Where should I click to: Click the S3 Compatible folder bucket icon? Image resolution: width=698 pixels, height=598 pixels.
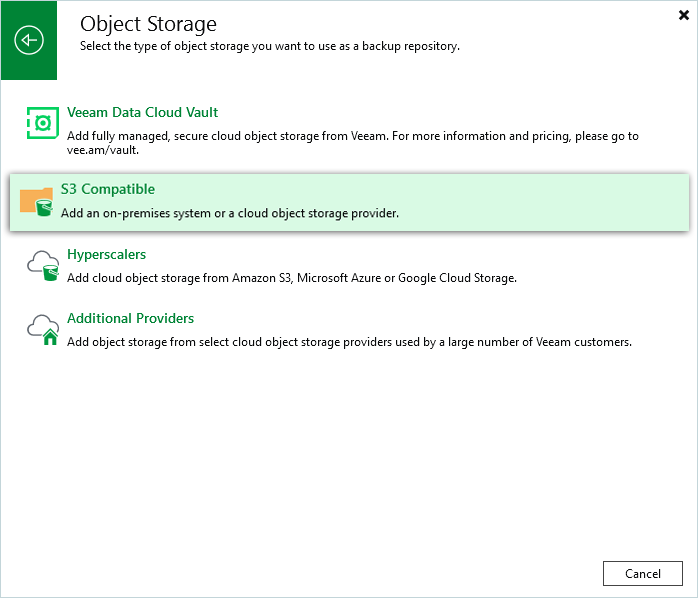[37, 201]
